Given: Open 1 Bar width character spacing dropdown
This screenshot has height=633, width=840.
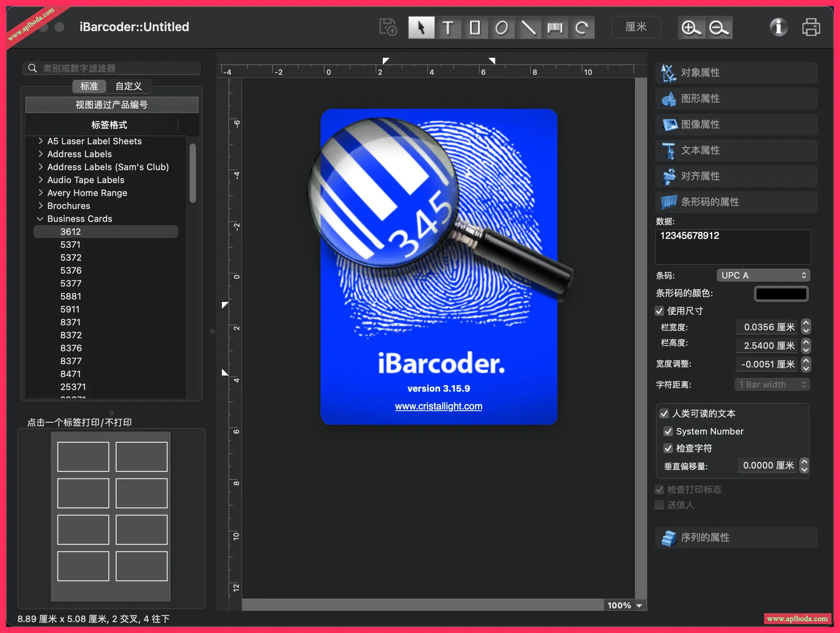Looking at the screenshot, I should point(772,384).
